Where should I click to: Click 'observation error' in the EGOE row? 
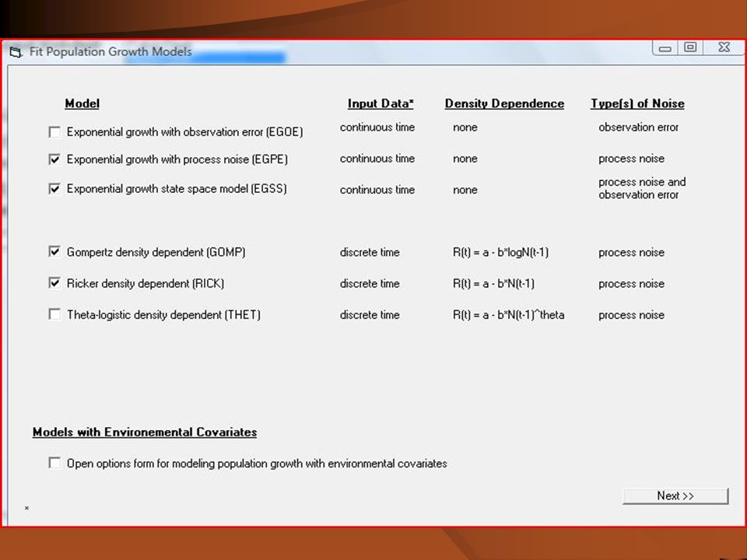pyautogui.click(x=638, y=127)
